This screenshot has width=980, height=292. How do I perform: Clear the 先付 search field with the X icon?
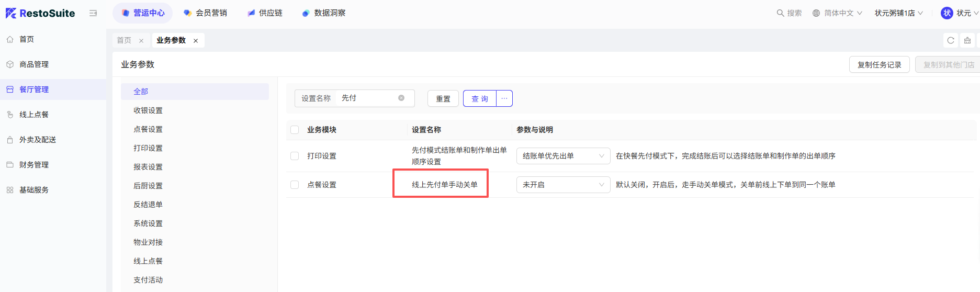click(401, 98)
